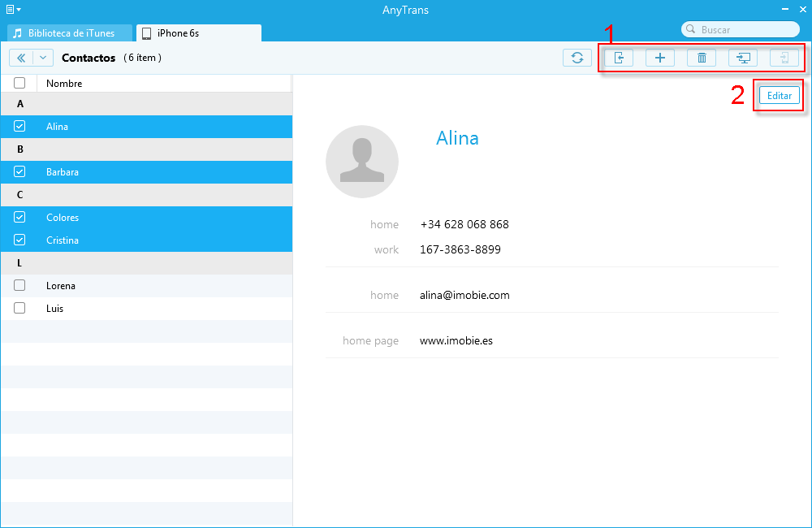
Task: Minimize the AnyTrans window
Action: coord(785,9)
